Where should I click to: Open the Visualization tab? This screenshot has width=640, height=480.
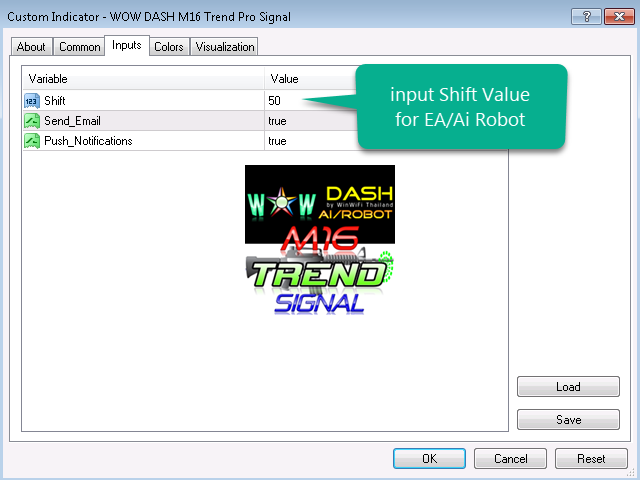(224, 47)
